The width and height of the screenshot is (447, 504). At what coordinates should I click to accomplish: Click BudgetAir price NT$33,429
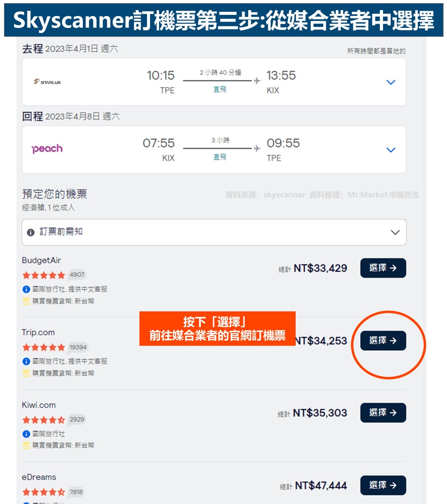[320, 268]
